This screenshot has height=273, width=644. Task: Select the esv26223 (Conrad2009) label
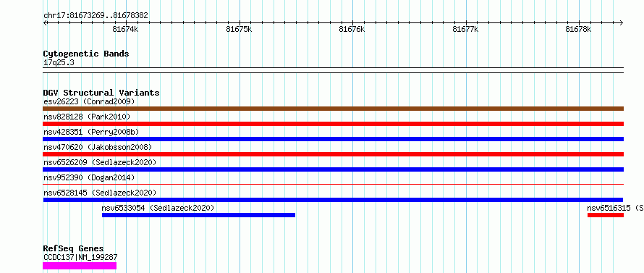pos(89,101)
